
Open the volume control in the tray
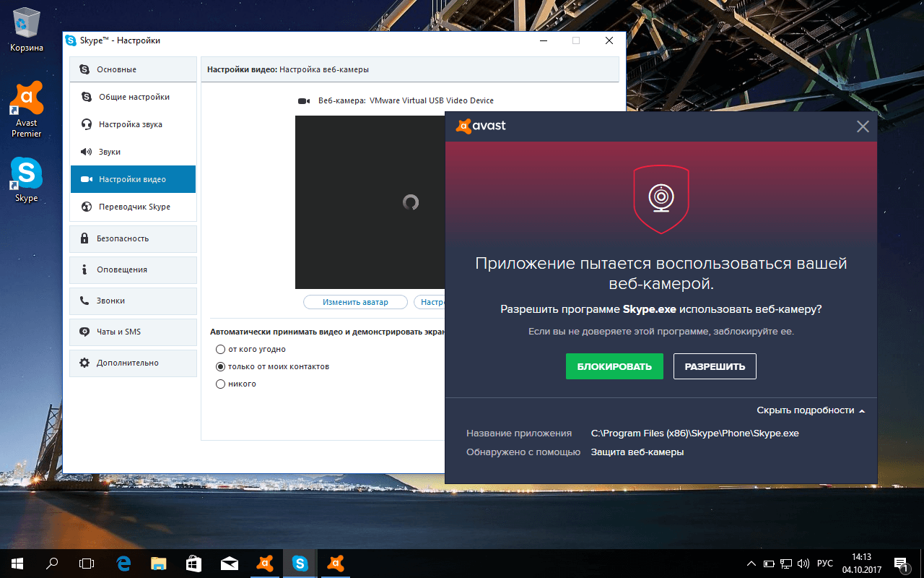(803, 564)
